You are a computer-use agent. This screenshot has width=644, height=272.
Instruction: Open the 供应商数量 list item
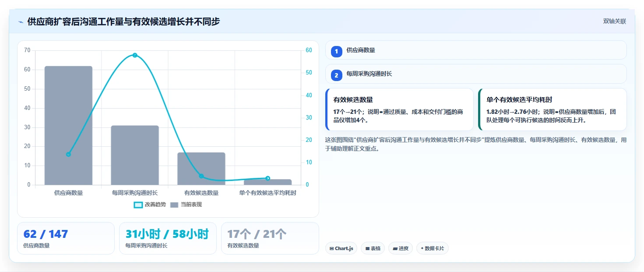click(x=476, y=50)
